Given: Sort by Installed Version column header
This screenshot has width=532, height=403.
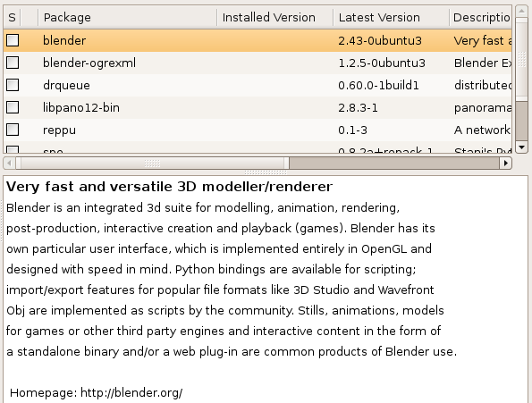Looking at the screenshot, I should [x=274, y=17].
